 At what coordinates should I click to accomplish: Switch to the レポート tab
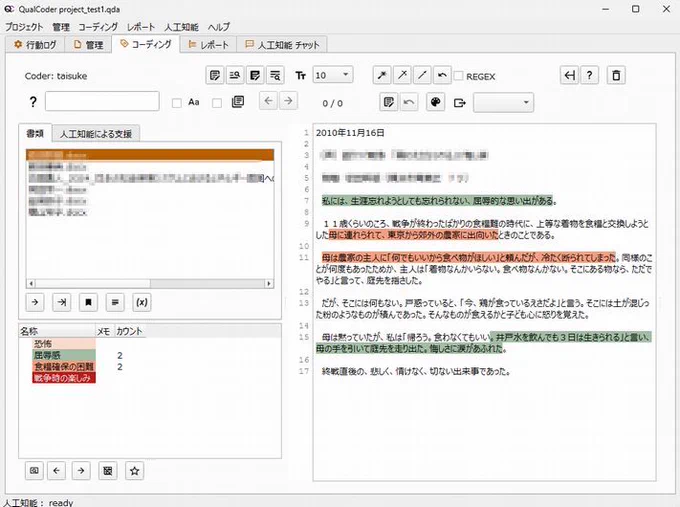pyautogui.click(x=209, y=45)
